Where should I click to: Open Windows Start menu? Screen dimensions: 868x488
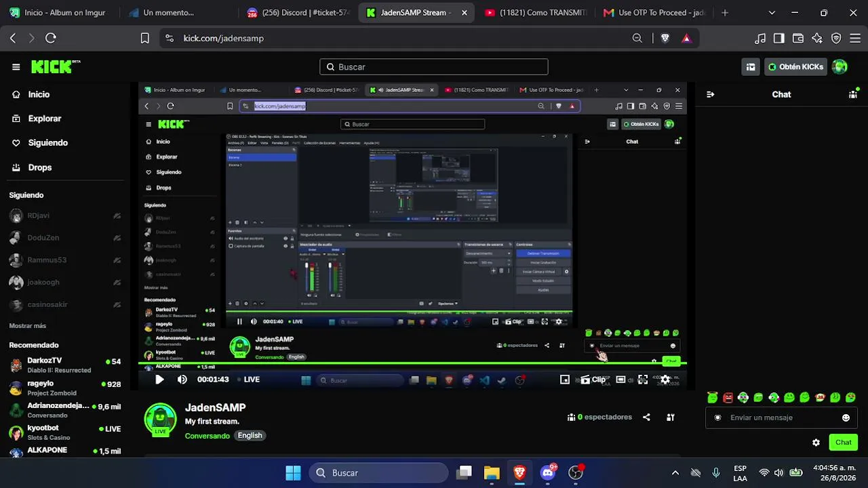[x=293, y=473]
